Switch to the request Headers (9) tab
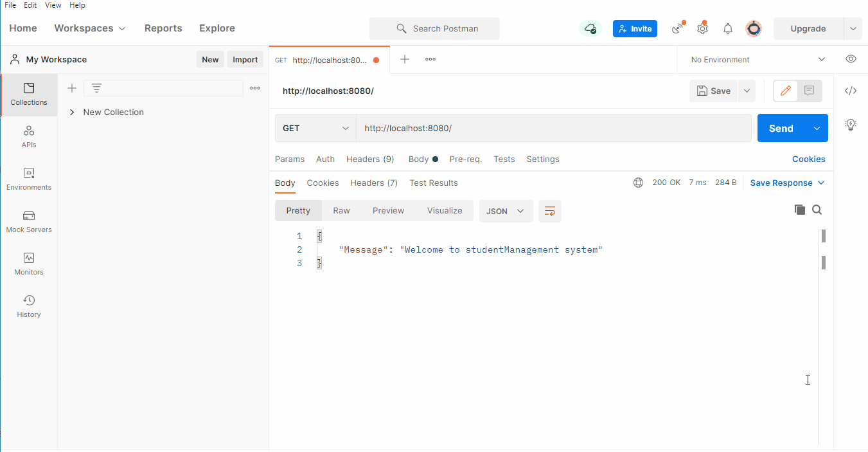868x452 pixels. (x=370, y=159)
